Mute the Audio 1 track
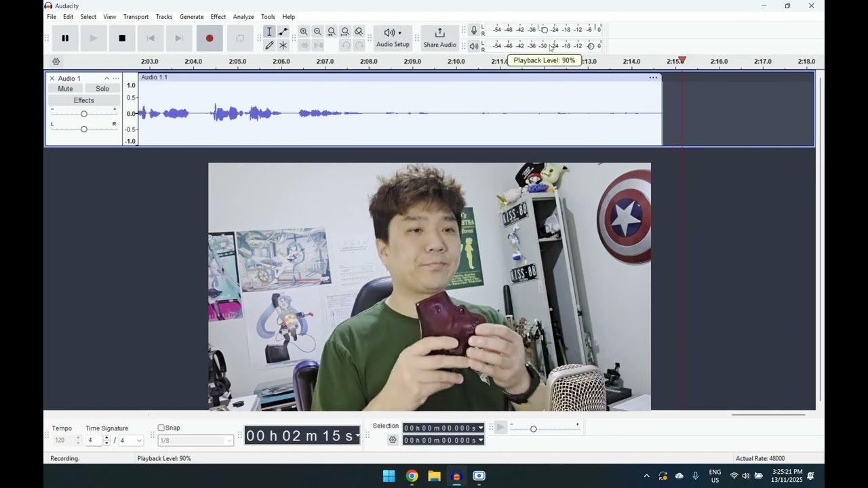Screen dimensions: 868x488 pos(65,89)
